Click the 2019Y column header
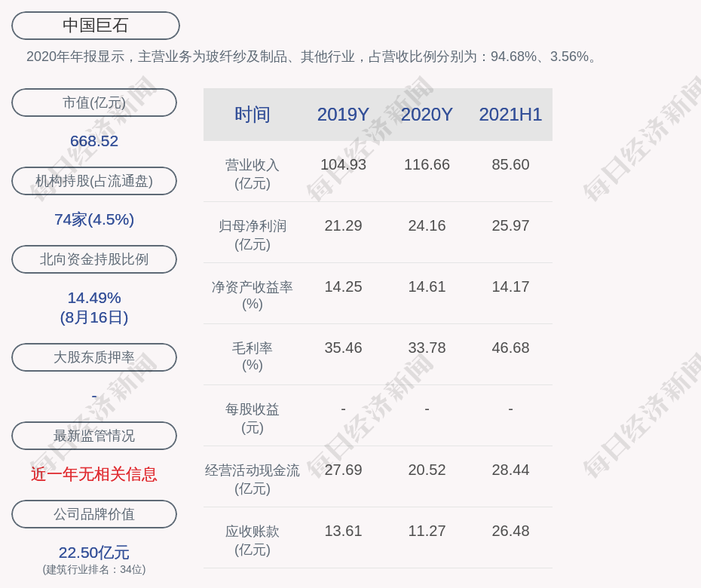701x588 pixels. point(343,115)
